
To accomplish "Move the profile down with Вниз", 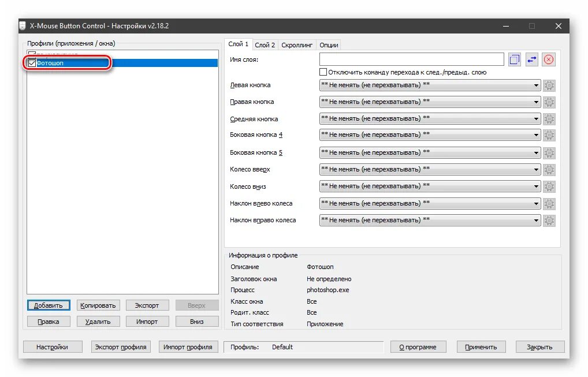I will (x=196, y=322).
